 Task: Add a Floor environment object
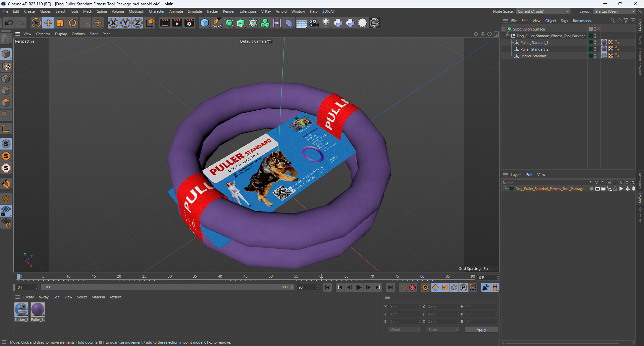click(x=302, y=23)
